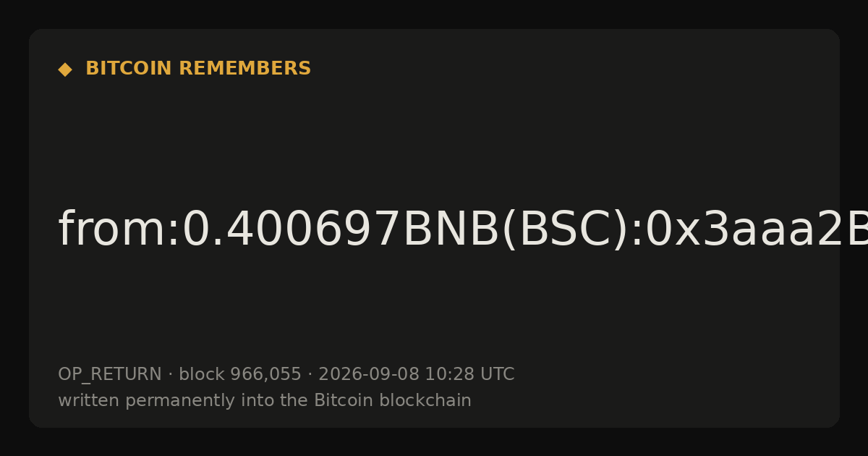868x456 pixels.
Task: Click separator dot after OP_RETURN
Action: [170, 375]
